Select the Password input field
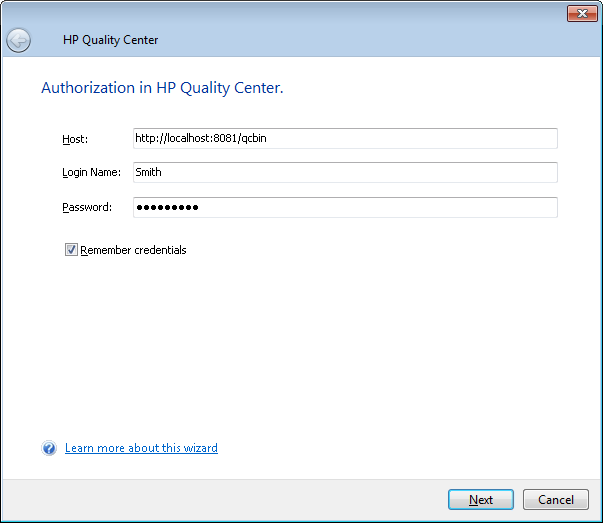Image resolution: width=603 pixels, height=523 pixels. click(x=345, y=207)
